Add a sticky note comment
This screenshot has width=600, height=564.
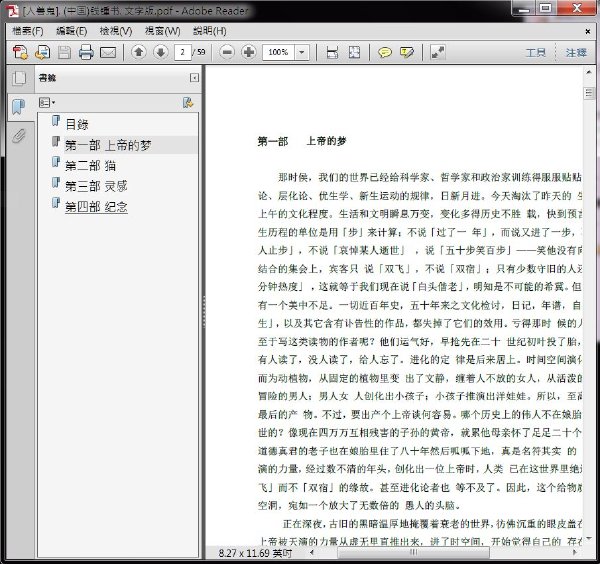[x=385, y=52]
